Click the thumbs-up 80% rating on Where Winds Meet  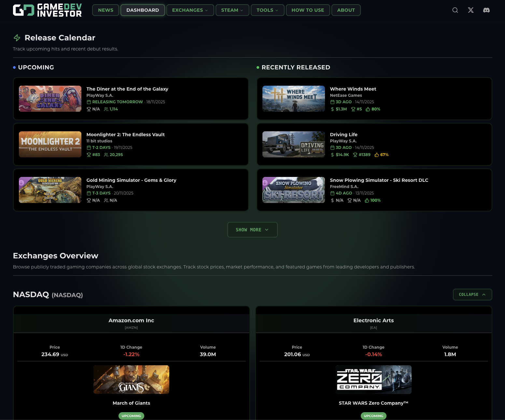pyautogui.click(x=373, y=109)
